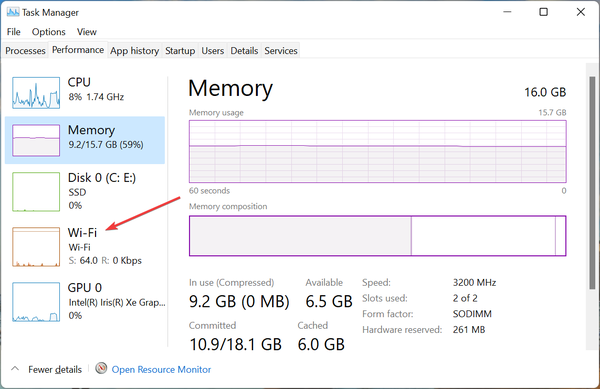
Task: Open the GPU 0 graph thumbnail
Action: tap(36, 302)
